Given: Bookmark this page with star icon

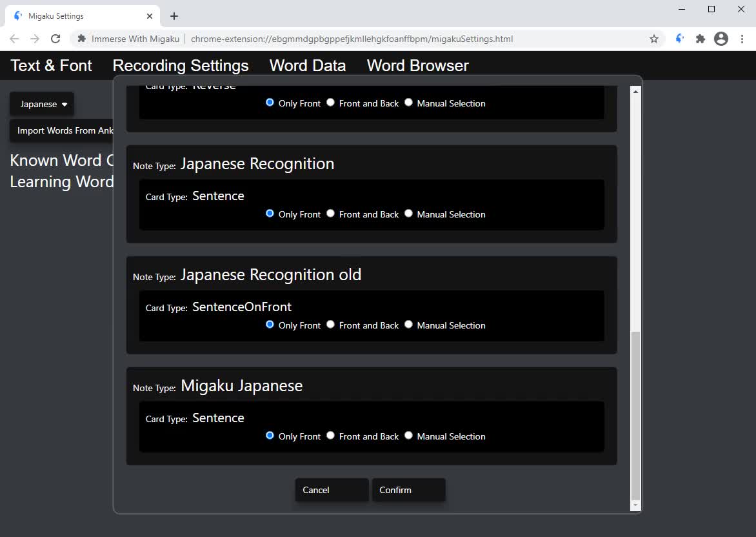Looking at the screenshot, I should (x=654, y=39).
